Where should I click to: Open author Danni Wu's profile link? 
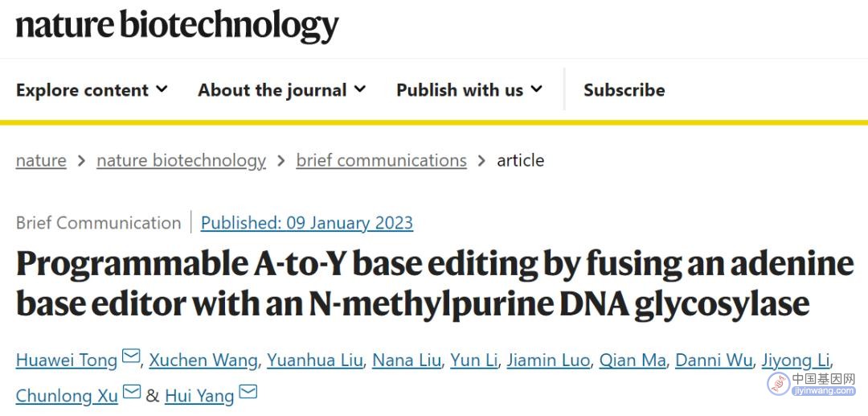pos(714,360)
